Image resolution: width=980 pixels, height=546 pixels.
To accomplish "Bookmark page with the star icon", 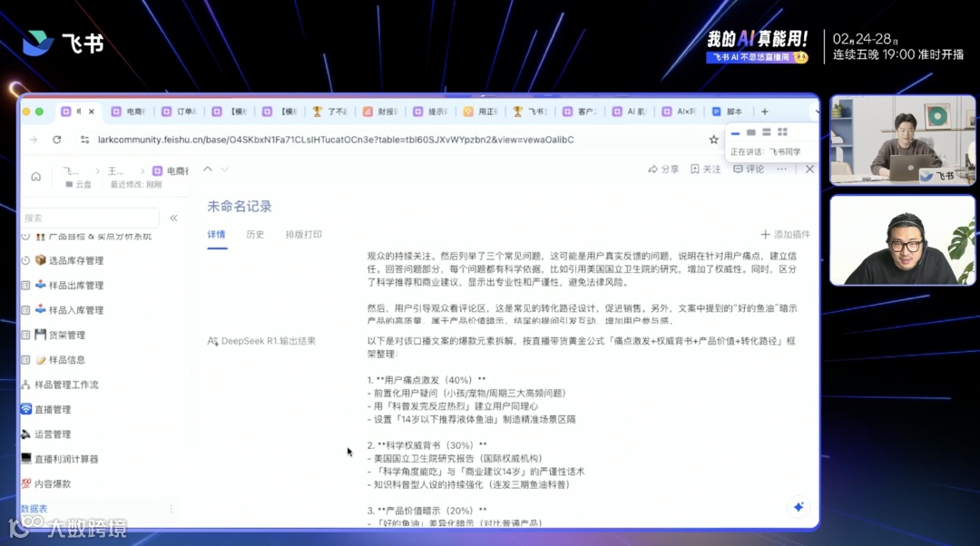I will [x=714, y=140].
